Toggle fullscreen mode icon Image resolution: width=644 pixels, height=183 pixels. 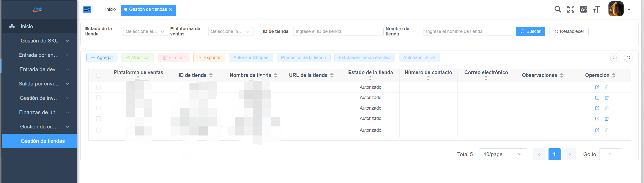571,9
